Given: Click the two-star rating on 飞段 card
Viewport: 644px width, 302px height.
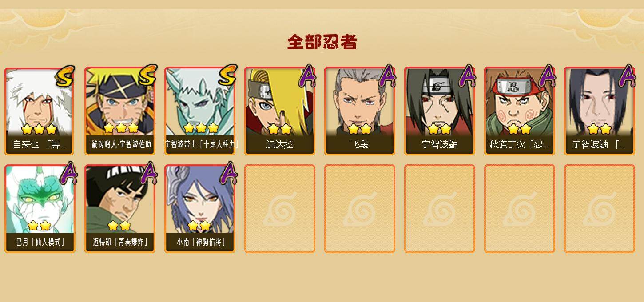Looking at the screenshot, I should pyautogui.click(x=360, y=129).
